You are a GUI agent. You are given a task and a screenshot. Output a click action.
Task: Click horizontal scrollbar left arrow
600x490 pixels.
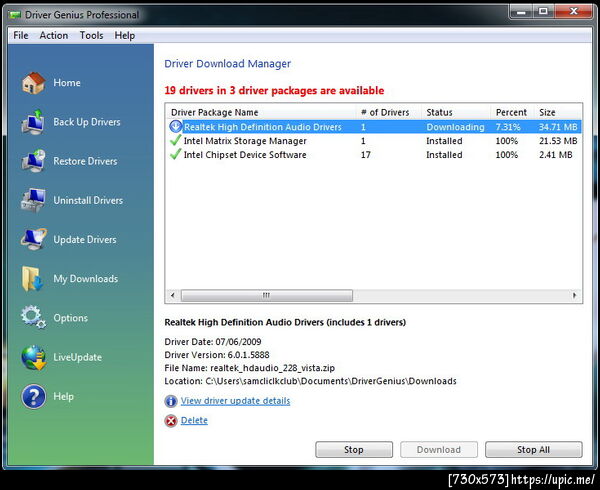tap(173, 295)
